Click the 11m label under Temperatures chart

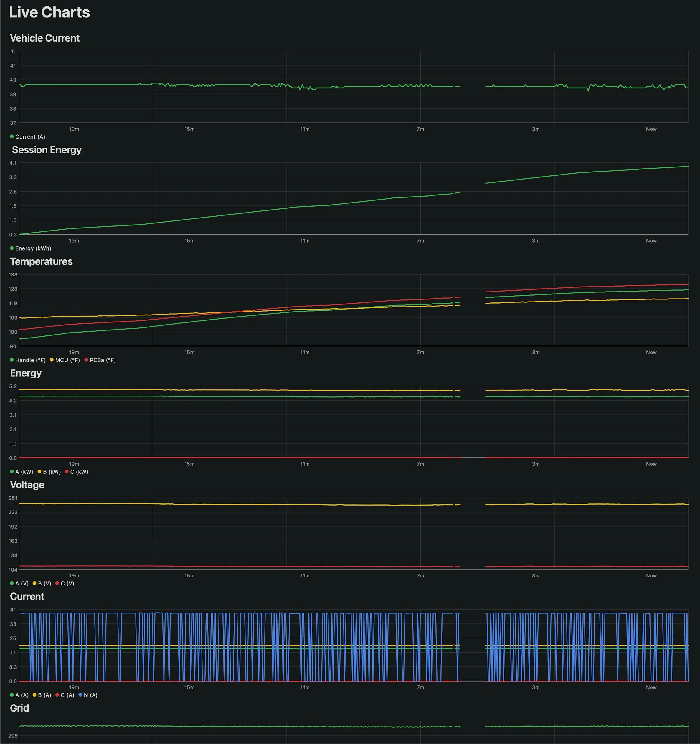point(305,352)
